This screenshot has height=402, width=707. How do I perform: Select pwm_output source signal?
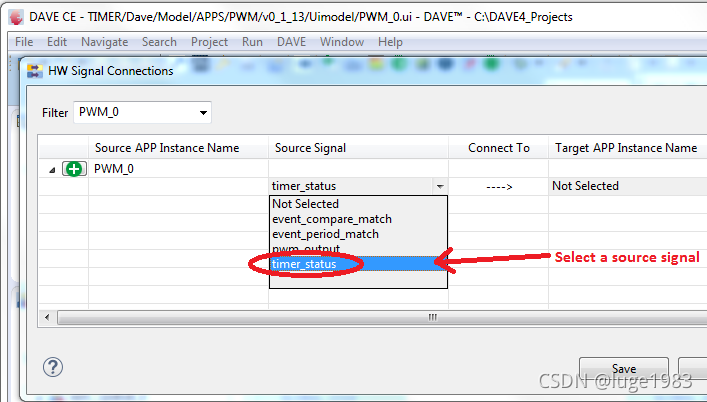pos(358,248)
